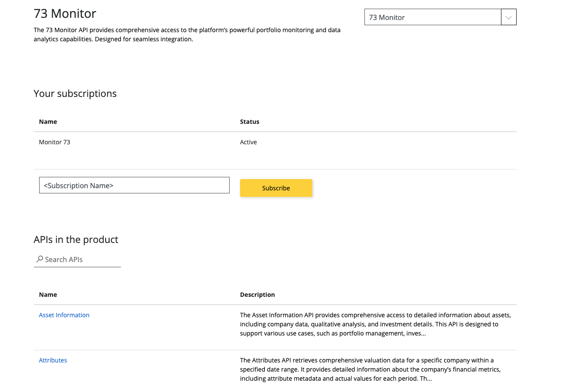Click the Active status of Monitor 73
This screenshot has width=571, height=392.
pos(248,142)
